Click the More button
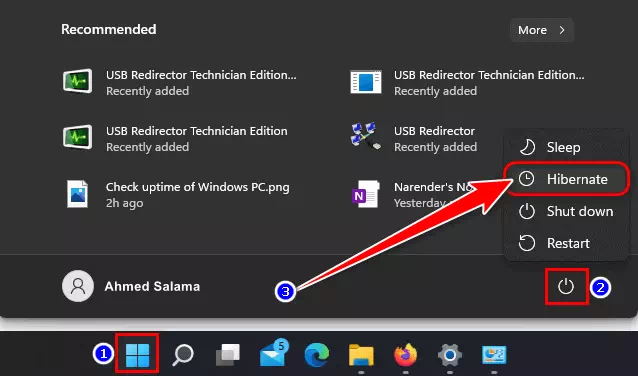This screenshot has width=638, height=376. click(x=542, y=30)
